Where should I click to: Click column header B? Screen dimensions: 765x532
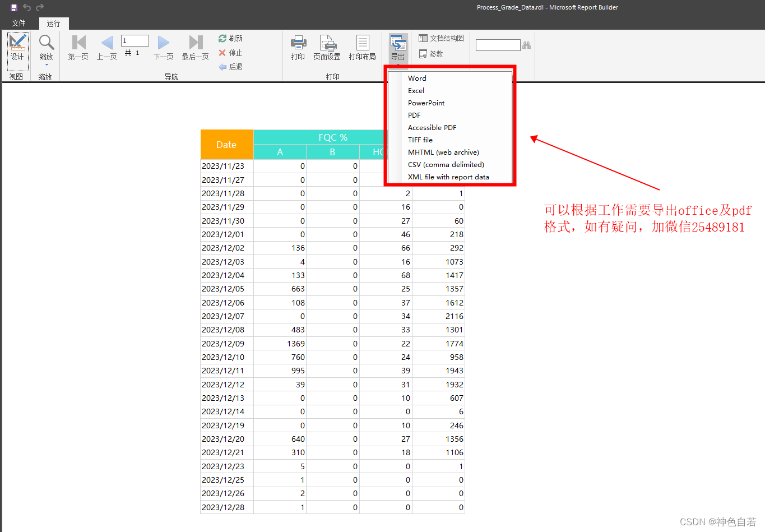pyautogui.click(x=333, y=152)
